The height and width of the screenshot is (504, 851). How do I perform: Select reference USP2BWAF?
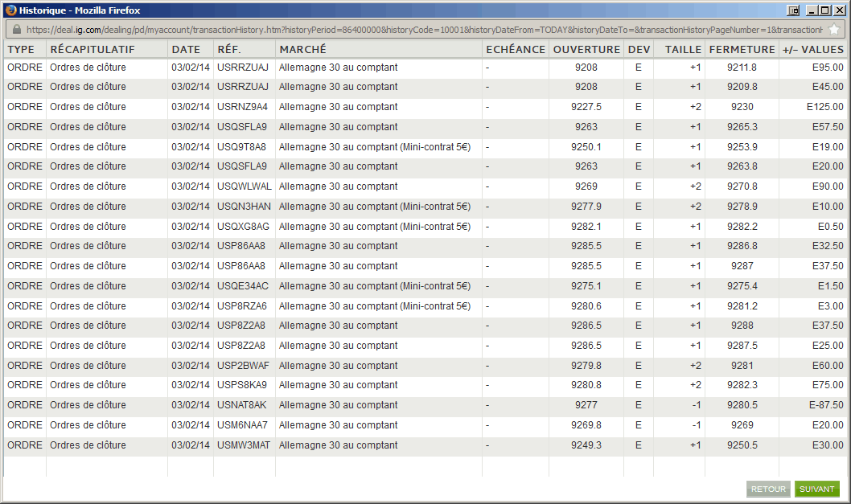[x=243, y=366]
